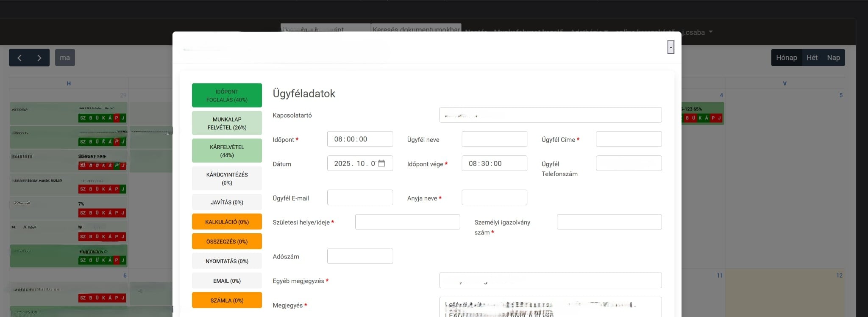Open the Kalkuláció (0%) step
This screenshot has height=317, width=868.
point(227,222)
